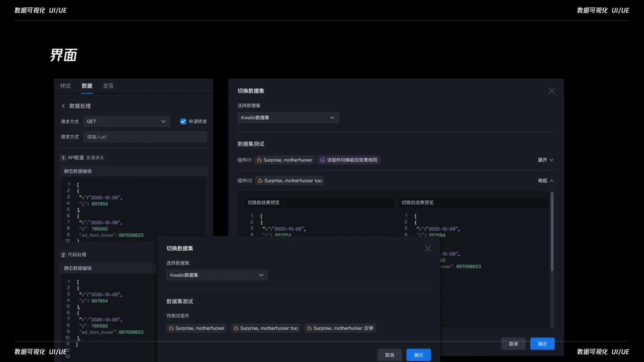Click the 待测试组件 tag ending in too
The height and width of the screenshot is (362, 644).
tap(266, 328)
